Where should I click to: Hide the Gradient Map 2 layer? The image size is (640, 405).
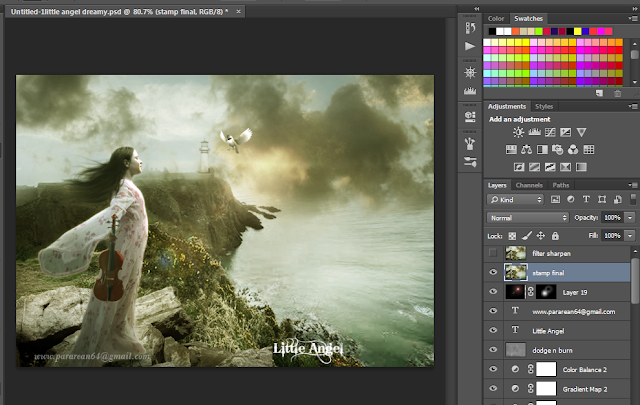tap(493, 388)
